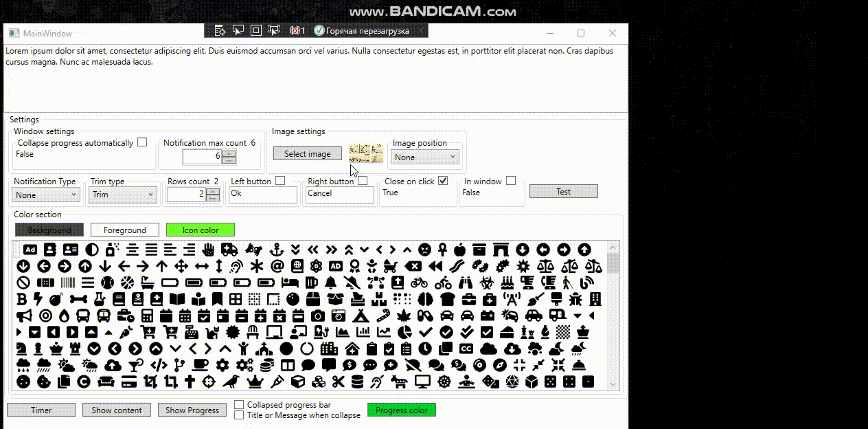Click the Left button text field containing Ok
This screenshot has height=429, width=868.
coord(263,195)
